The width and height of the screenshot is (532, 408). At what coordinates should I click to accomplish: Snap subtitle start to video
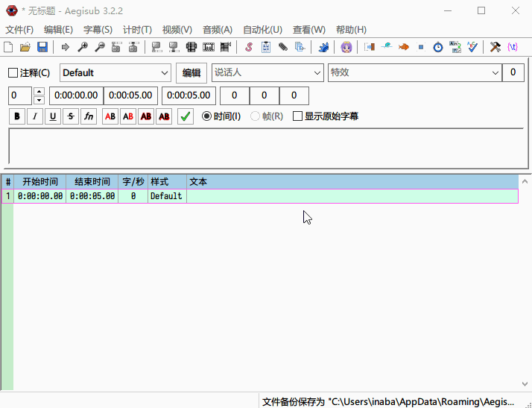pos(156,47)
